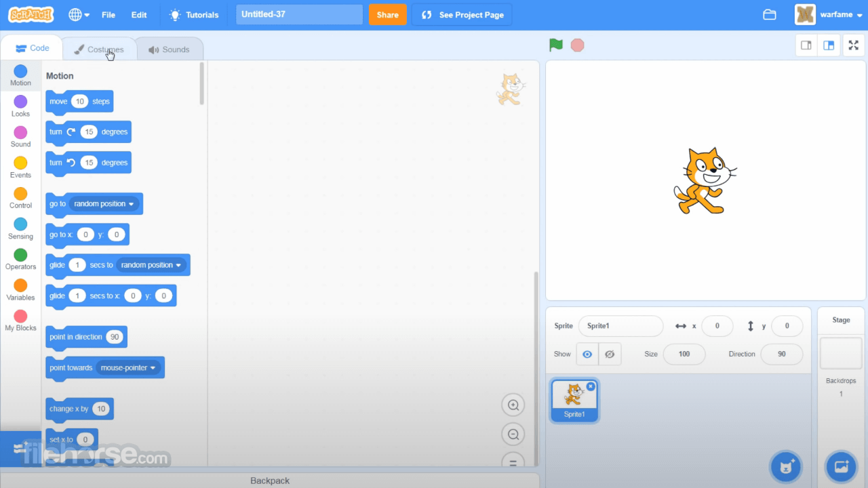The height and width of the screenshot is (488, 868).
Task: Open the warfame account menu
Action: 827,15
